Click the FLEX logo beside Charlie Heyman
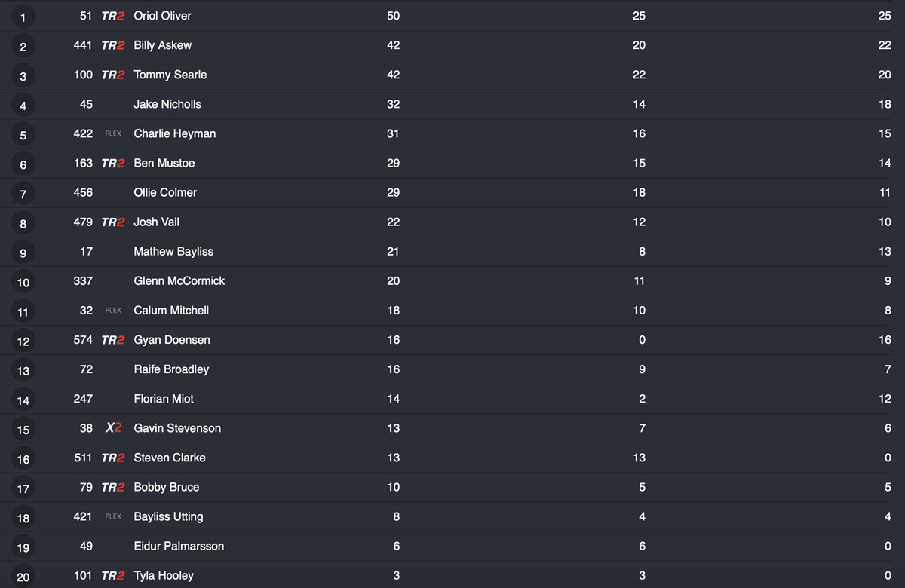Viewport: 905px width, 588px height. coord(113,133)
